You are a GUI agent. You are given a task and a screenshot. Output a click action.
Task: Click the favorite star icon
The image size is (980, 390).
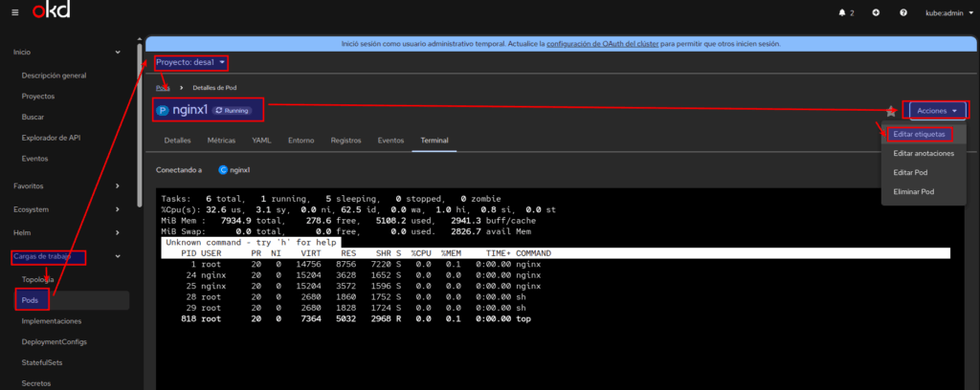(891, 111)
